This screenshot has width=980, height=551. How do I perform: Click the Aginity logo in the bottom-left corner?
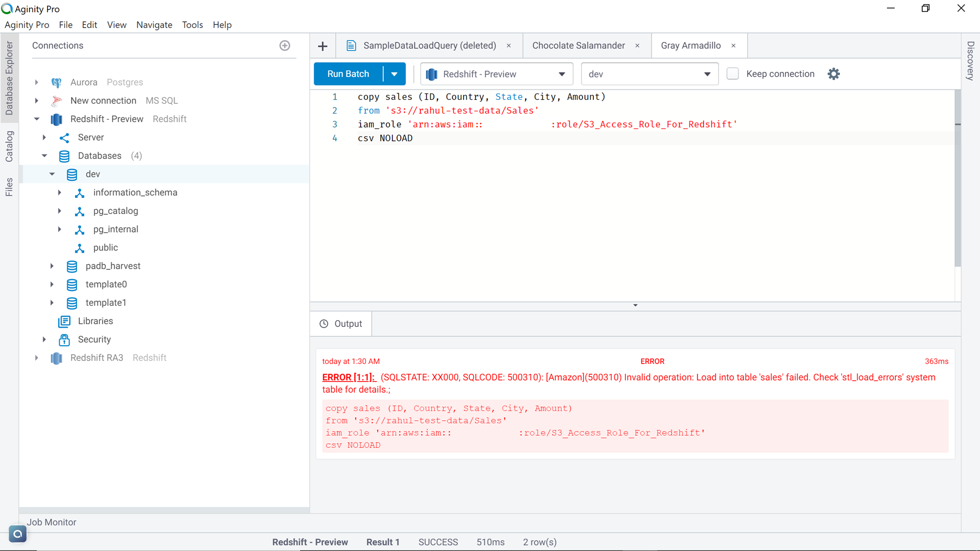tap(18, 534)
